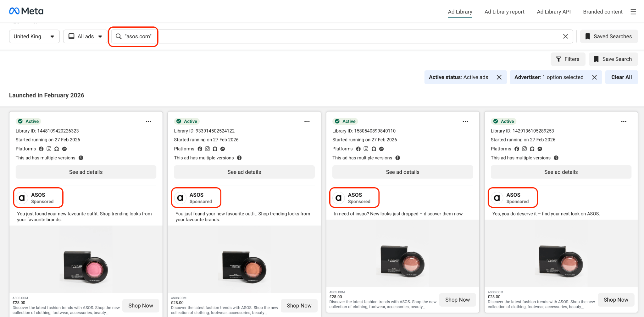Show multiple versions info for ad 933914502524122

pyautogui.click(x=239, y=158)
